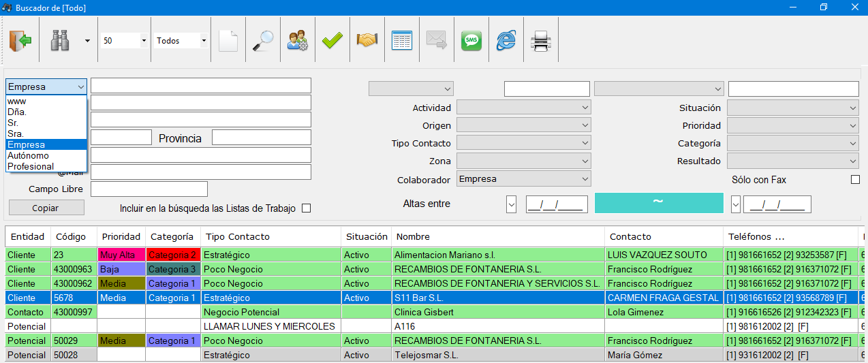The height and width of the screenshot is (363, 868).
Task: Click the printer icon
Action: pyautogui.click(x=541, y=41)
